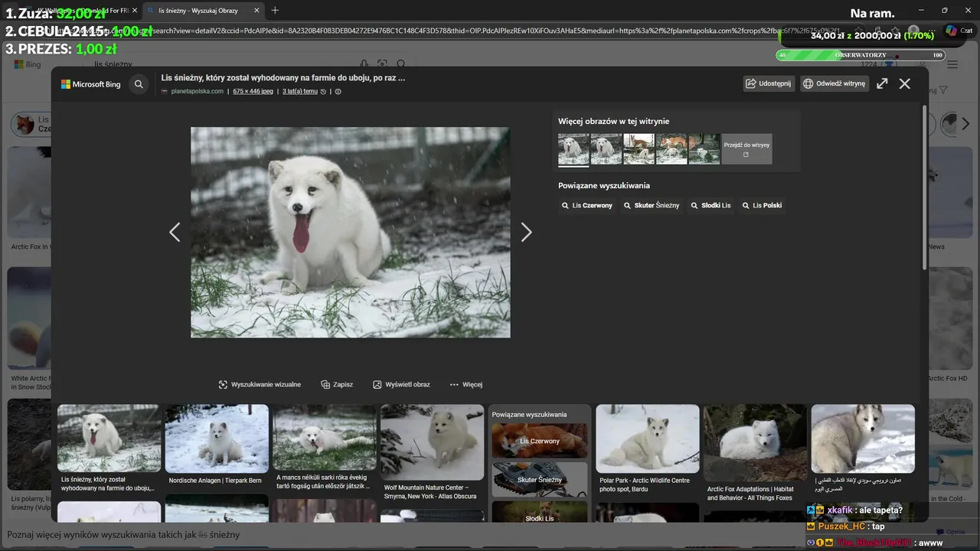Search related term 'Lis Polski' chip
Viewport: 980px width, 551px height.
click(763, 205)
